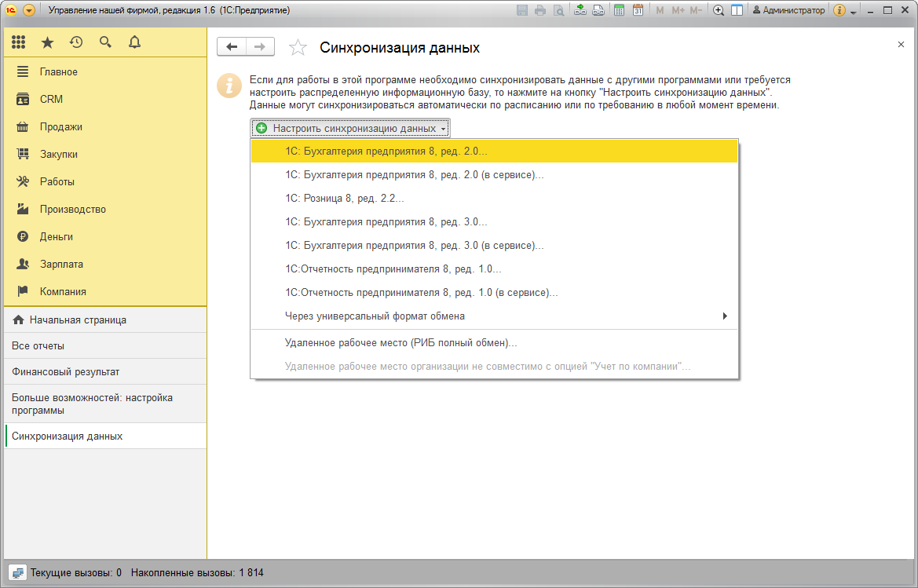Click the "Администратор" user button
The width and height of the screenshot is (918, 588).
788,10
